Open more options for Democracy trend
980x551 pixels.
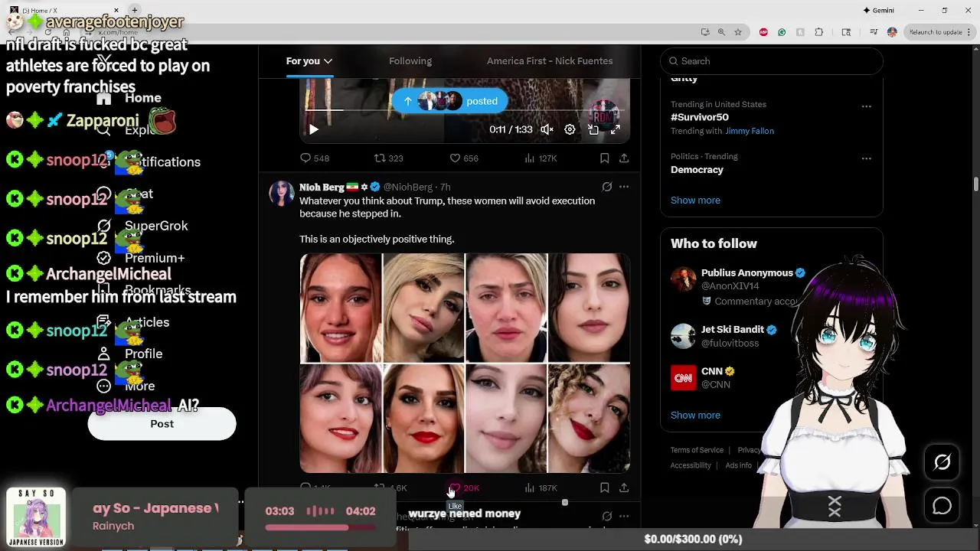click(x=866, y=158)
